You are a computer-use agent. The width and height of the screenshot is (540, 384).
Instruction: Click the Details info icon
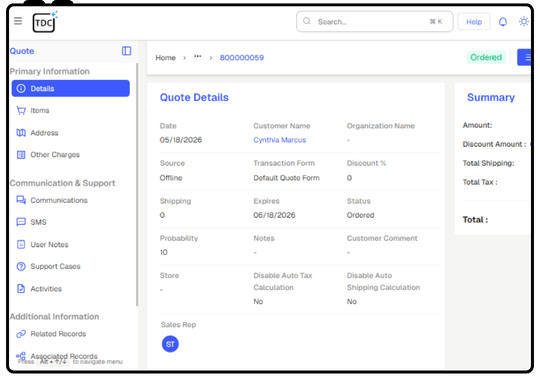point(21,89)
